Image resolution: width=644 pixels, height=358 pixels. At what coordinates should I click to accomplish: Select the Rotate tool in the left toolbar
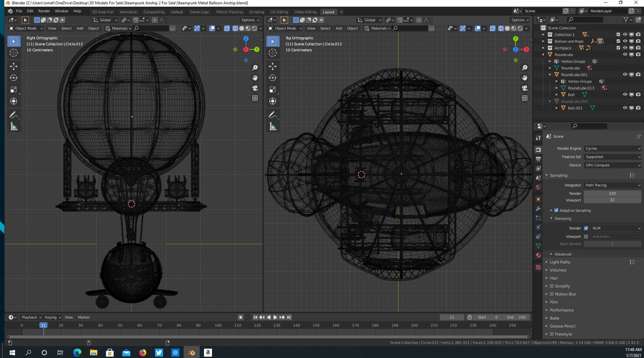[x=14, y=78]
